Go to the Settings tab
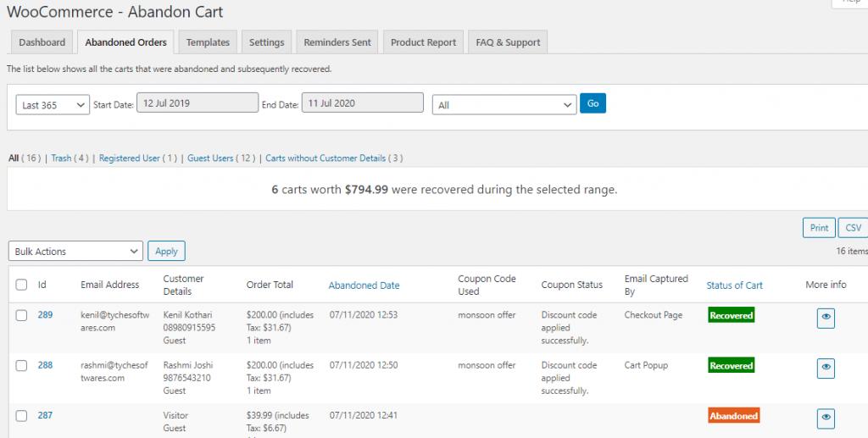Screen dimensions: 868x438 point(266,42)
